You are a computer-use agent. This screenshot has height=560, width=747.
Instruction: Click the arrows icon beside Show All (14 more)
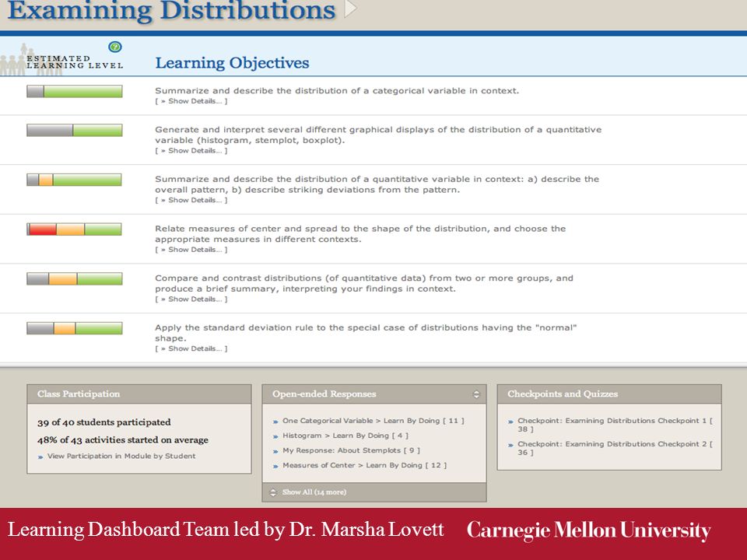click(x=273, y=492)
